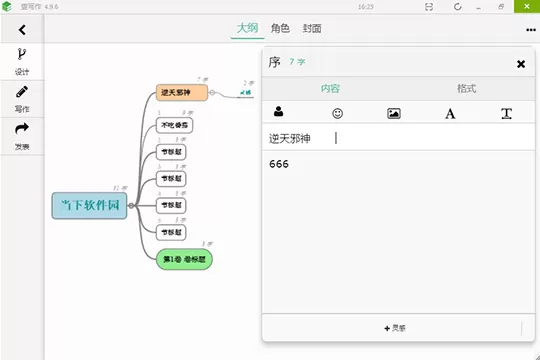The image size is (540, 360).
Task: Add inspiration with the +灵感 button
Action: (395, 328)
